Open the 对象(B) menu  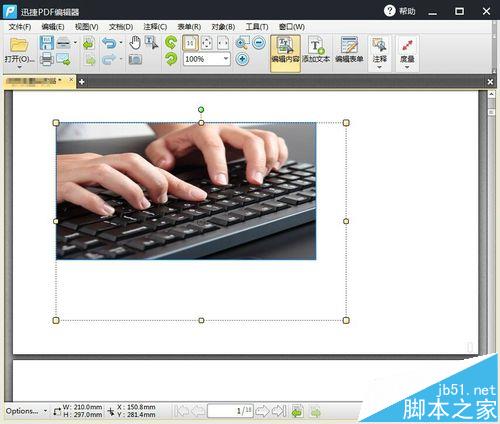click(223, 27)
